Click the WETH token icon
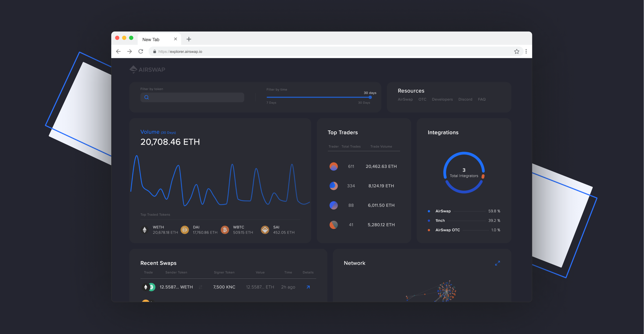 click(145, 230)
